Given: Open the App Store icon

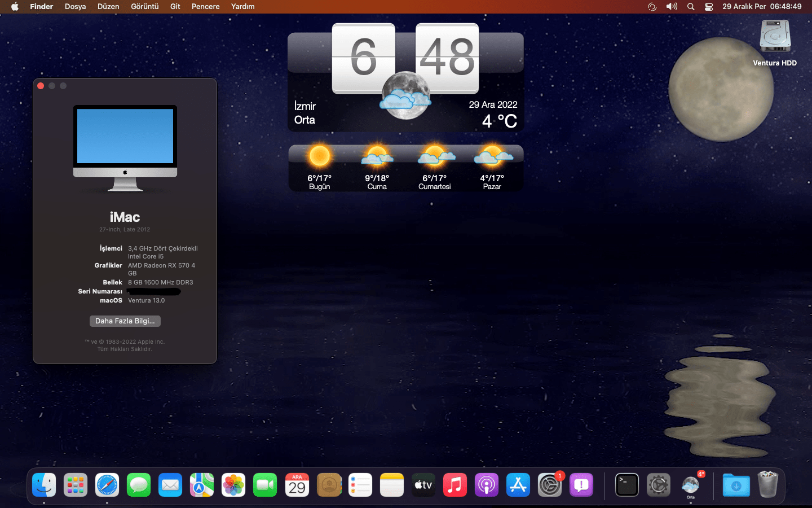Looking at the screenshot, I should pos(518,485).
